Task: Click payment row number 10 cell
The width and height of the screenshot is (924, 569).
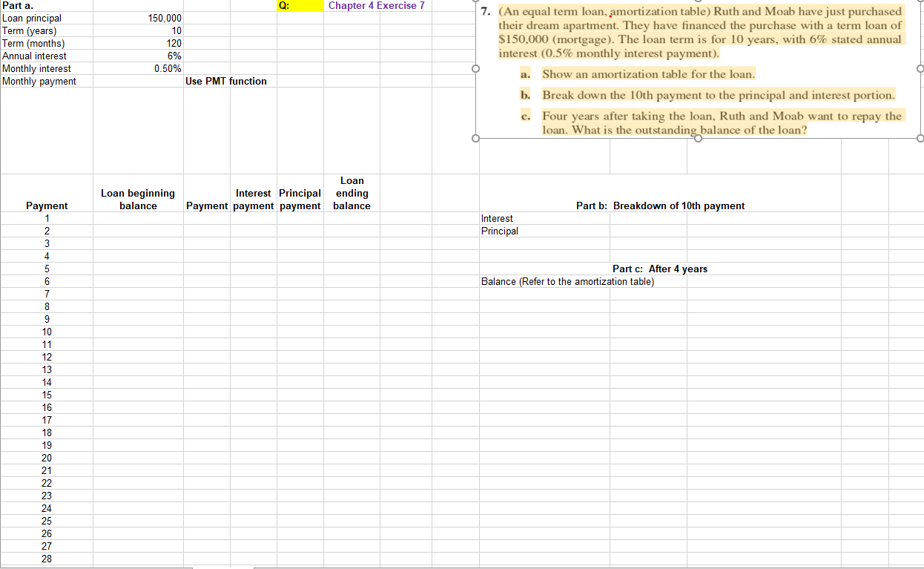Action: click(47, 332)
